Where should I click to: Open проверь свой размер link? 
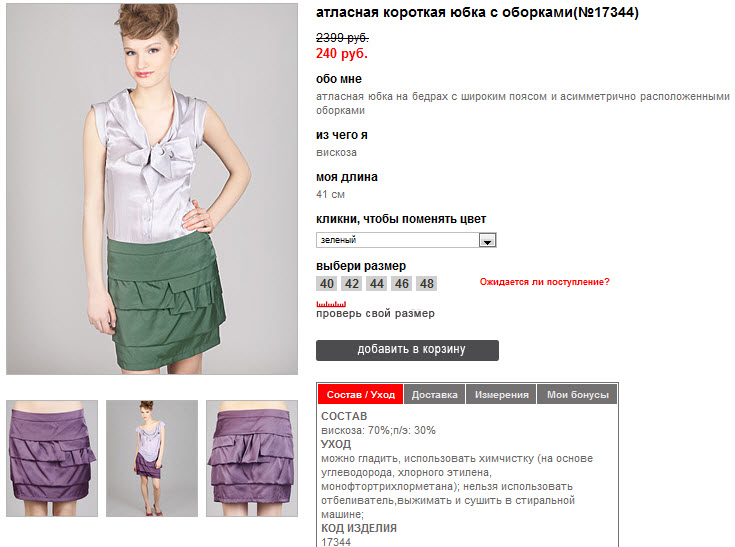(375, 313)
